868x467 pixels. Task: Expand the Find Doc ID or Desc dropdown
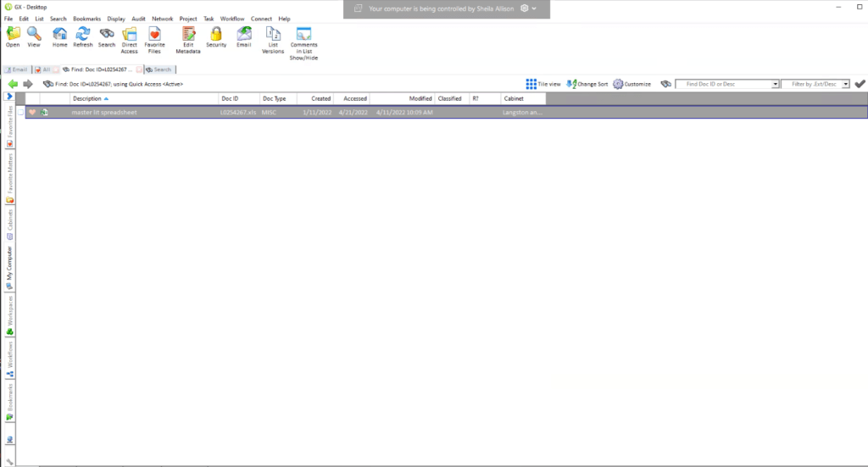[775, 84]
